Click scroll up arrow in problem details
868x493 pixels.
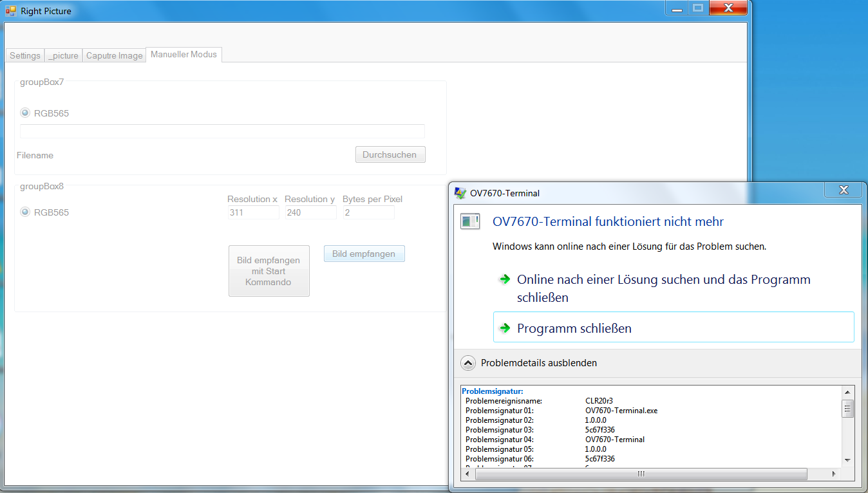(848, 392)
